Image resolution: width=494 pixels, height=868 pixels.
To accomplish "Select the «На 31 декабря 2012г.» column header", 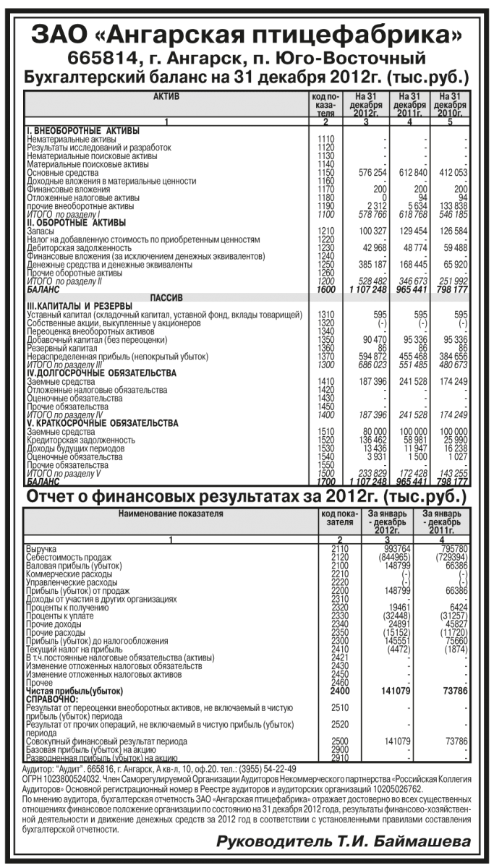I will tap(366, 104).
